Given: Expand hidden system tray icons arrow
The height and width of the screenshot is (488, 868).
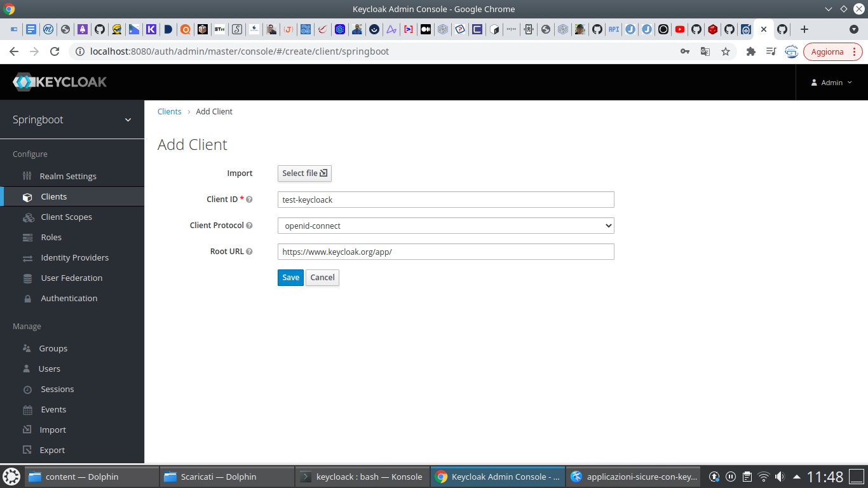Looking at the screenshot, I should coord(796,477).
